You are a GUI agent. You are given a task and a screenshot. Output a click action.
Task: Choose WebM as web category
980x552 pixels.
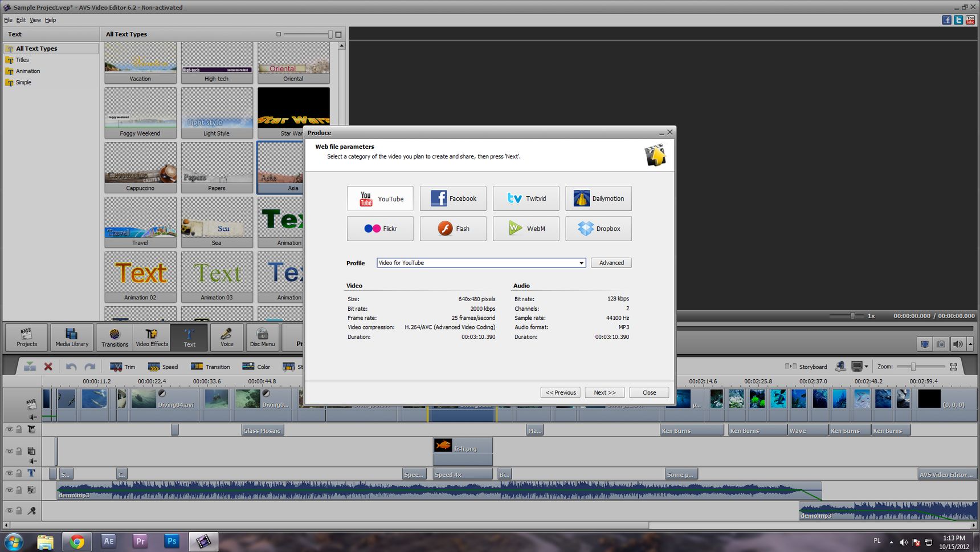[x=526, y=229]
